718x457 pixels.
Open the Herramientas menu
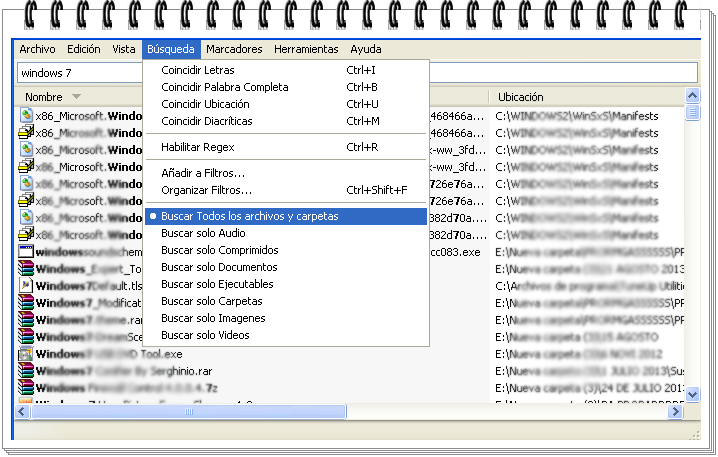pyautogui.click(x=306, y=49)
